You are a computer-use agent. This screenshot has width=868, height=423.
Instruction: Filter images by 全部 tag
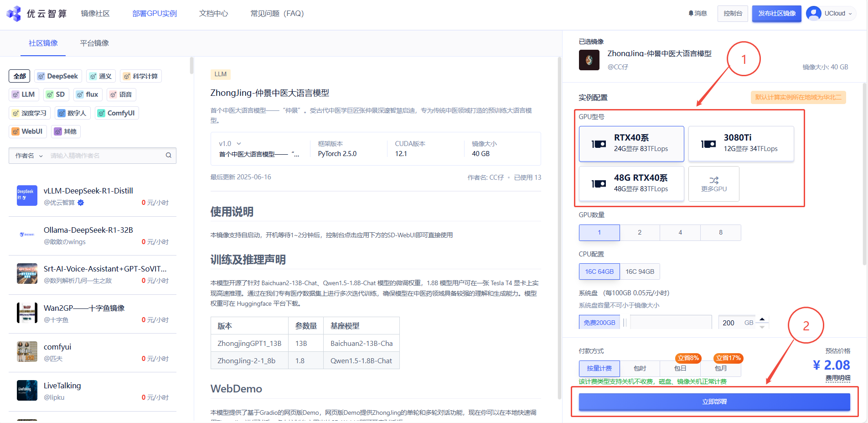20,76
